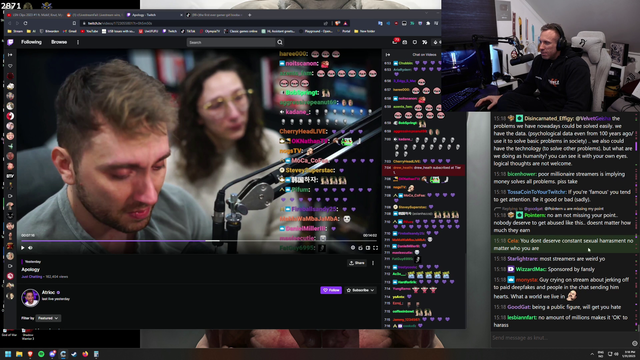Open the YouTube bookmark
Image resolution: width=640 pixels, height=360 pixels.
[x=89, y=31]
